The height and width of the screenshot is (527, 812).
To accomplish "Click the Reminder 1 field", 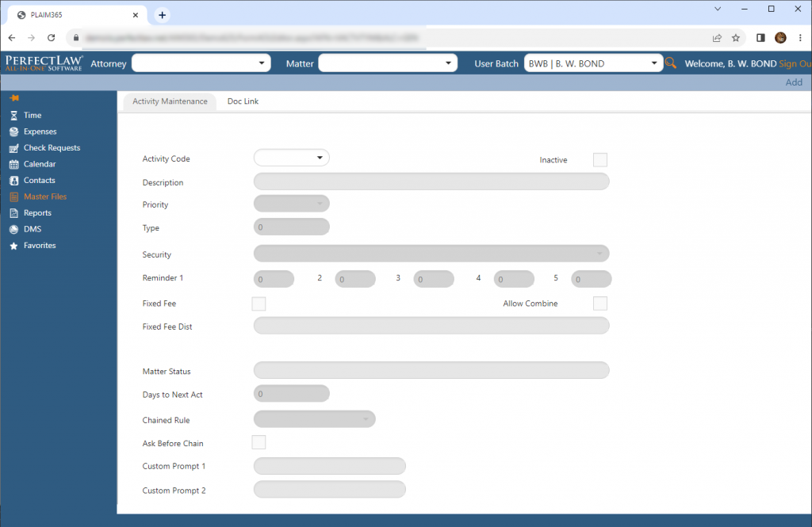I will pyautogui.click(x=274, y=279).
